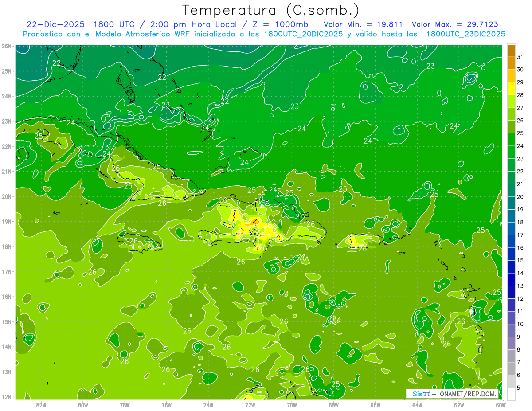Select the white swatch below legend 5
532x411 pixels.
click(x=511, y=393)
